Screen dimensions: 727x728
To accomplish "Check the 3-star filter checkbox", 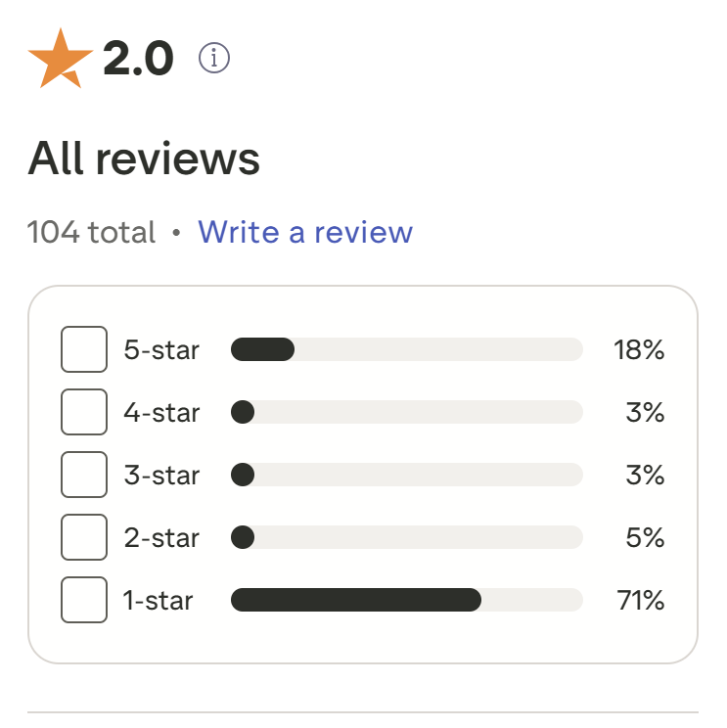I will tap(84, 475).
